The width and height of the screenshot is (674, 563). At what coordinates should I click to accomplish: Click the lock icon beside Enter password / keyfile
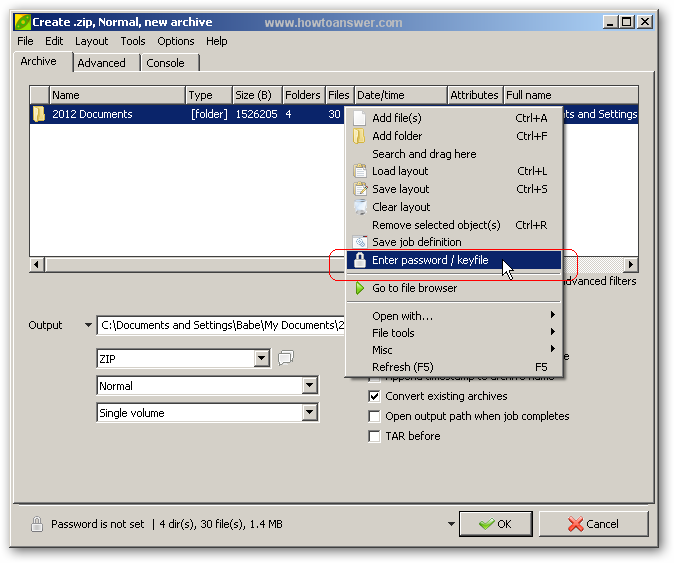(360, 260)
